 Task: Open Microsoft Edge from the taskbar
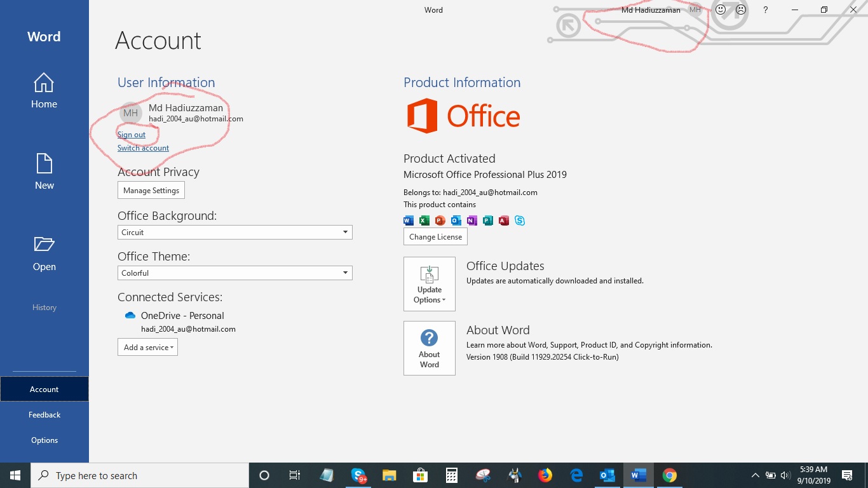click(x=576, y=475)
